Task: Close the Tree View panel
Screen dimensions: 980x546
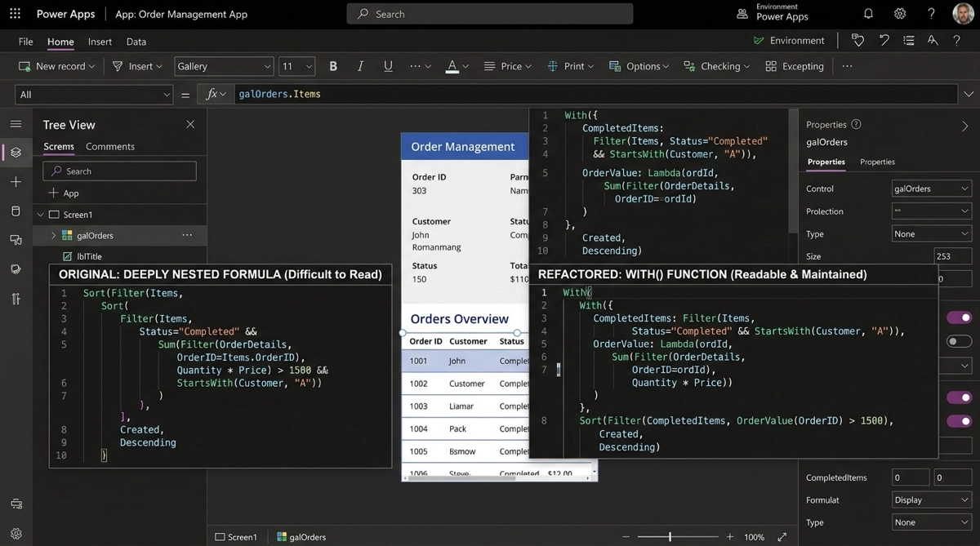Action: click(x=190, y=125)
